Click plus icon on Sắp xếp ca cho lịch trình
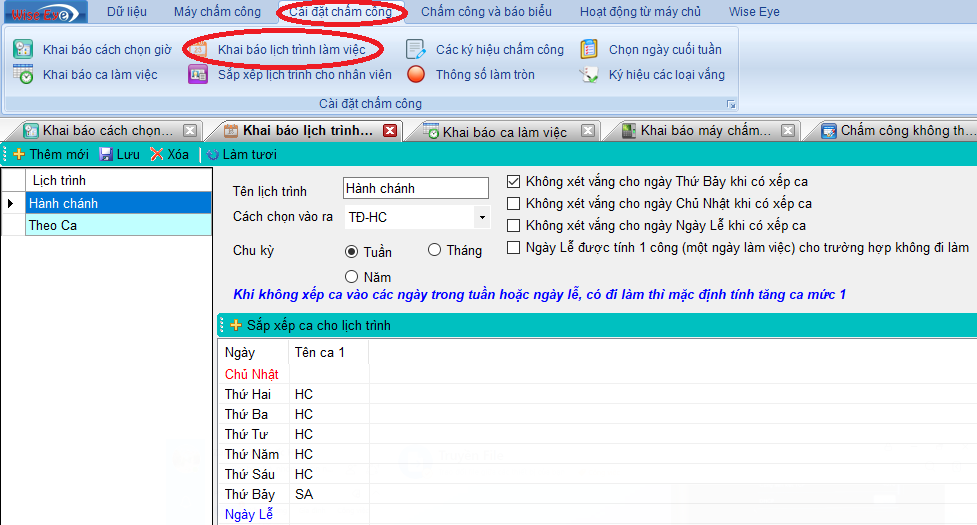This screenshot has width=977, height=525. click(236, 325)
